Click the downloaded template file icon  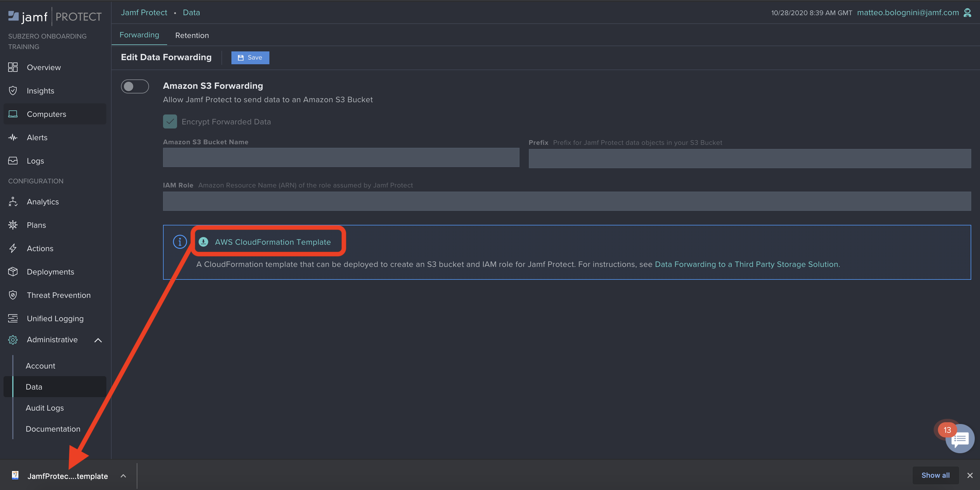(x=15, y=475)
